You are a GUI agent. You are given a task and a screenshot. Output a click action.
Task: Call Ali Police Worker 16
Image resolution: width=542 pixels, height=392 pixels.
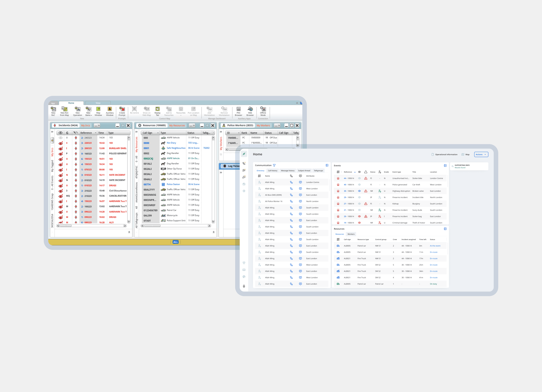coord(291,201)
